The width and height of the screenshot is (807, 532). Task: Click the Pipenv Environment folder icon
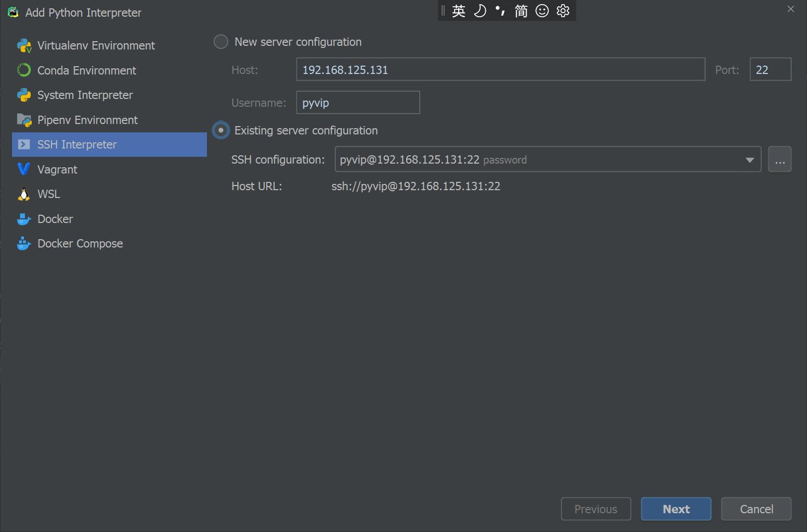coord(24,120)
